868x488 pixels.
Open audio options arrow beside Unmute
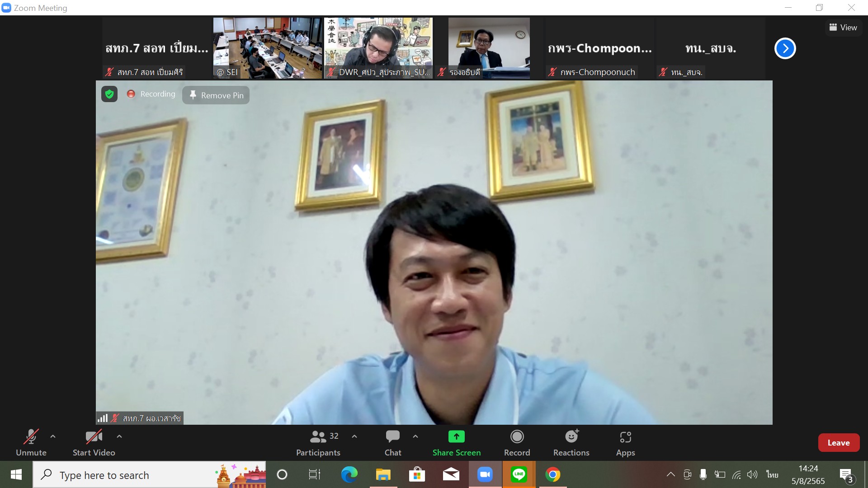pyautogui.click(x=53, y=436)
